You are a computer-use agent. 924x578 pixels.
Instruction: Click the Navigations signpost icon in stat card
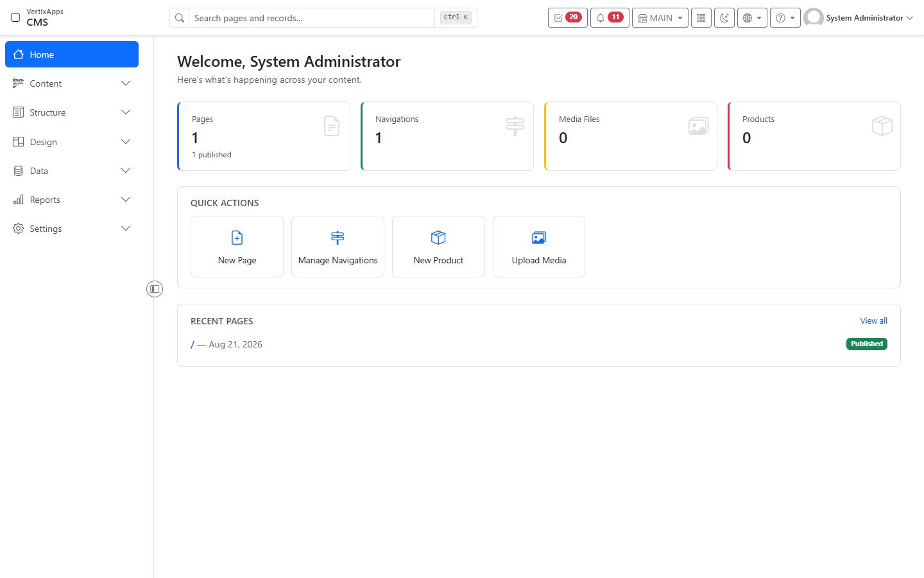515,126
